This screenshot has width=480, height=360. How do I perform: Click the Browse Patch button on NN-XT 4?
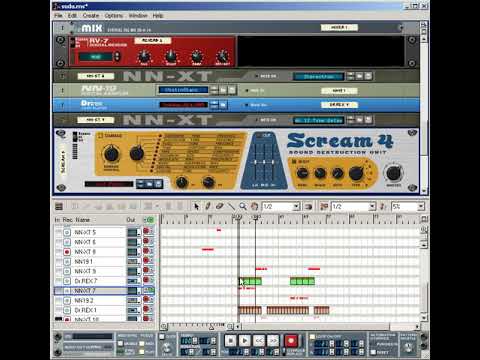pyautogui.click(x=359, y=76)
